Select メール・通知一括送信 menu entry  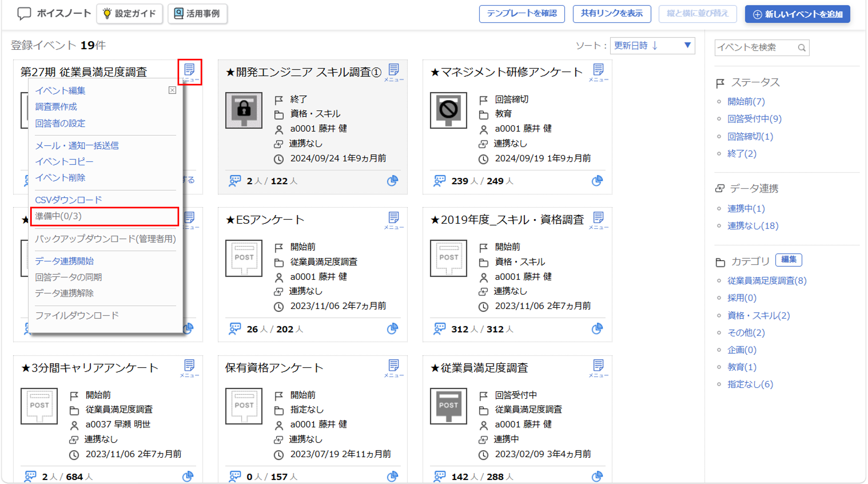pyautogui.click(x=77, y=145)
